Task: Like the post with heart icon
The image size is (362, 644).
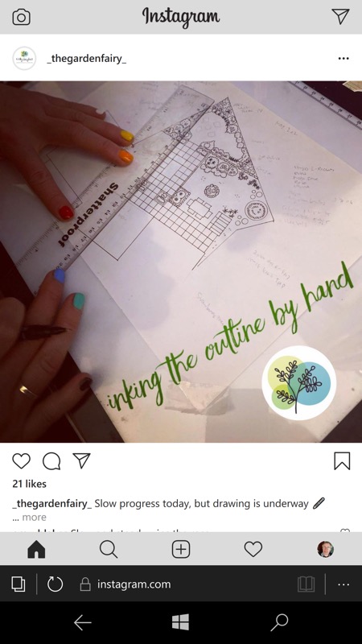Action: coord(22,460)
